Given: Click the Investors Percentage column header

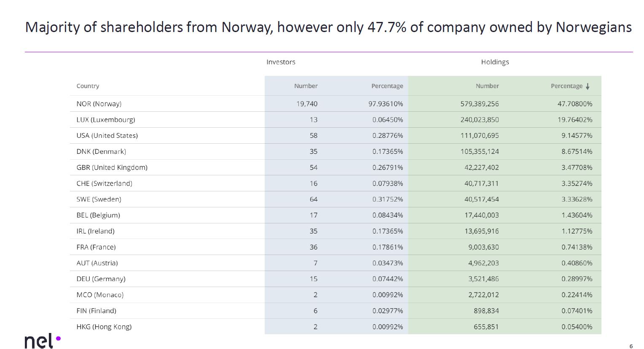Looking at the screenshot, I should (x=387, y=86).
